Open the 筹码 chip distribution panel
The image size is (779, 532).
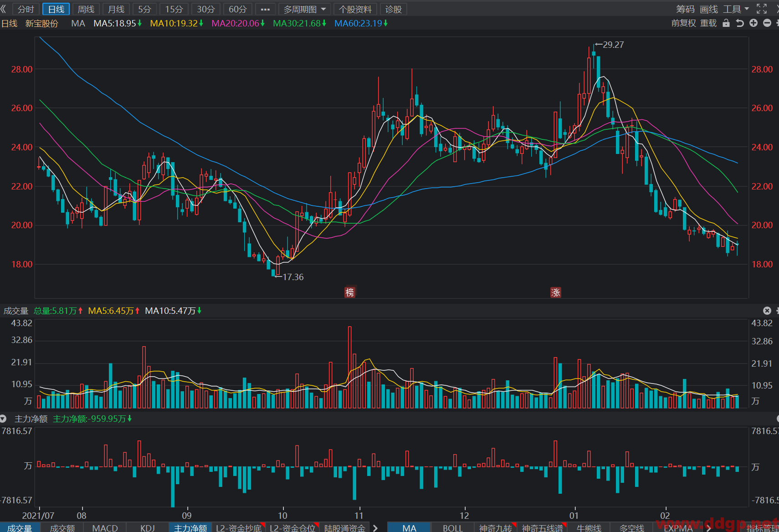click(685, 9)
